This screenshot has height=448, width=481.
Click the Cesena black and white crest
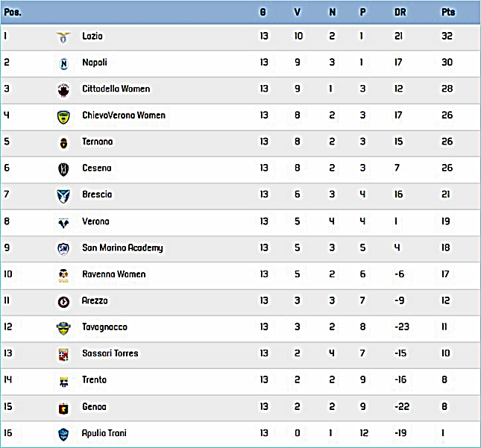pyautogui.click(x=63, y=169)
